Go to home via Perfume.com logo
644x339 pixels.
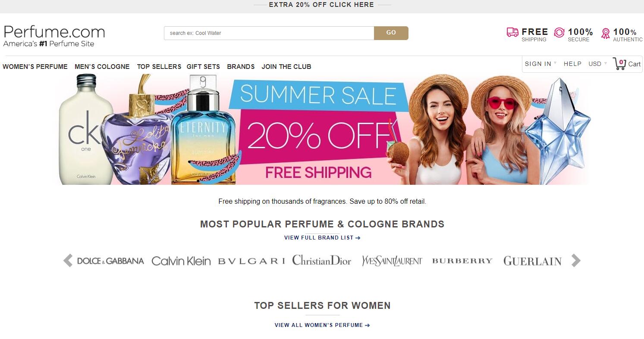click(x=54, y=36)
